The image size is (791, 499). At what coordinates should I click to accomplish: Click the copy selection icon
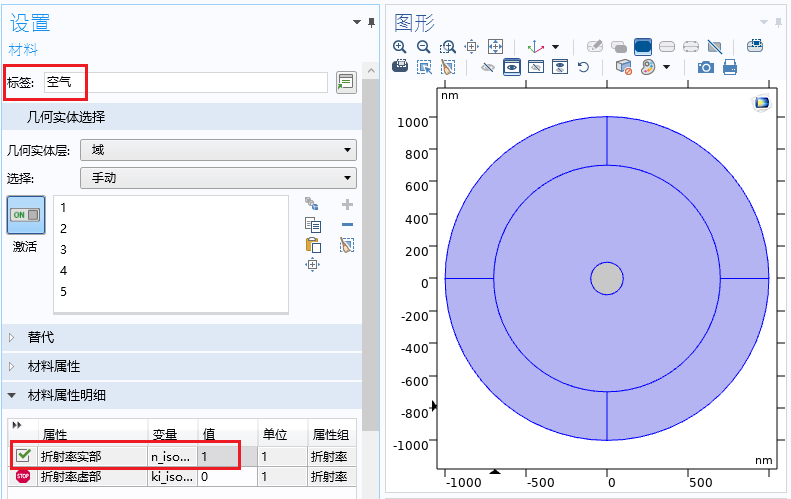312,224
